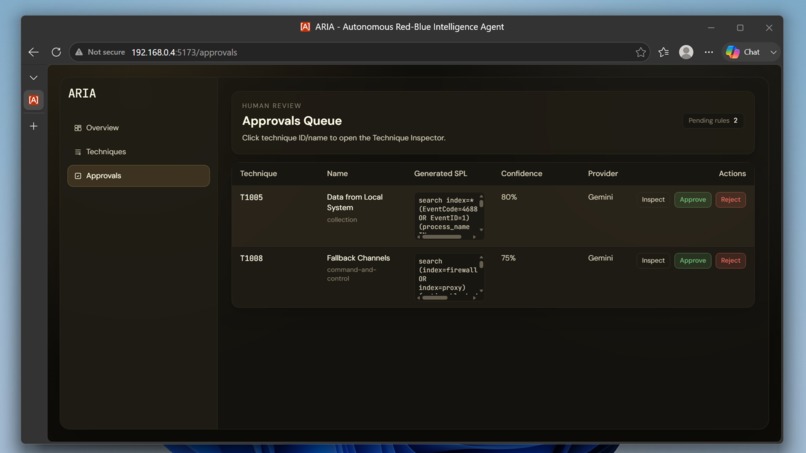
Task: Select the Approvals sidebar item
Action: coord(138,176)
